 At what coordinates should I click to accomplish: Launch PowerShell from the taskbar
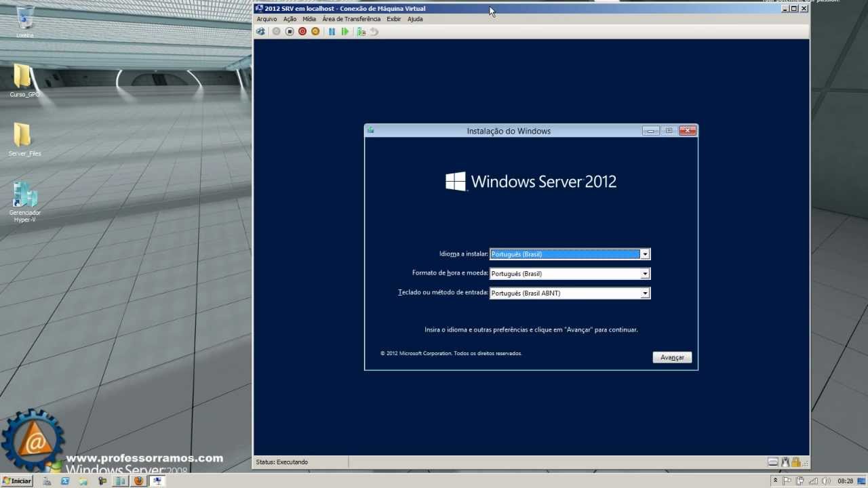point(65,481)
